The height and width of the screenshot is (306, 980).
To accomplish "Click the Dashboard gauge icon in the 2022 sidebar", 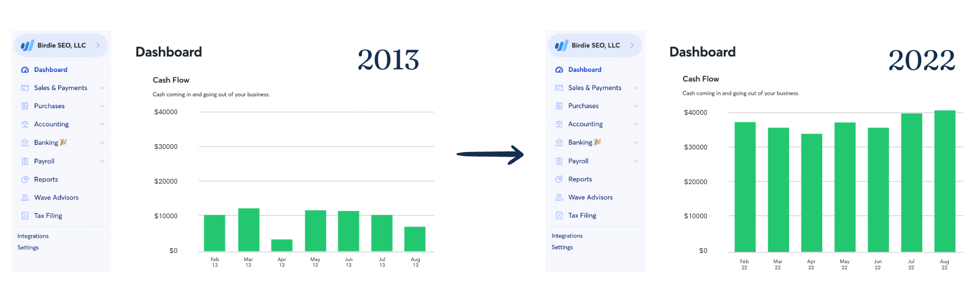I will coord(559,70).
